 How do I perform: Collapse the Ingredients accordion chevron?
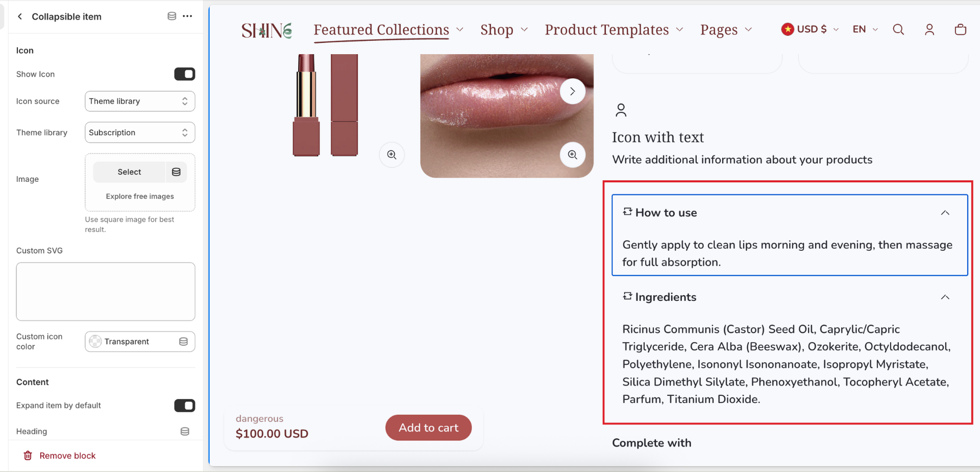(x=945, y=297)
